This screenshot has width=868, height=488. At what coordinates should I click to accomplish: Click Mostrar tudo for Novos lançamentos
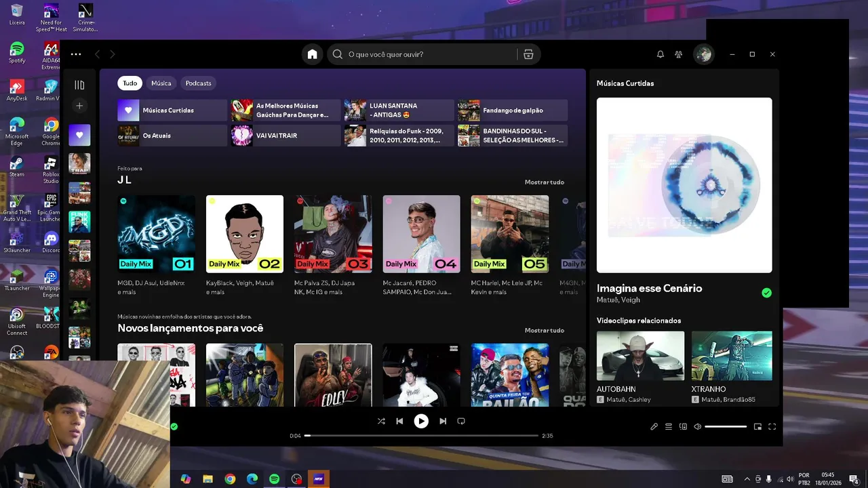[x=545, y=331]
